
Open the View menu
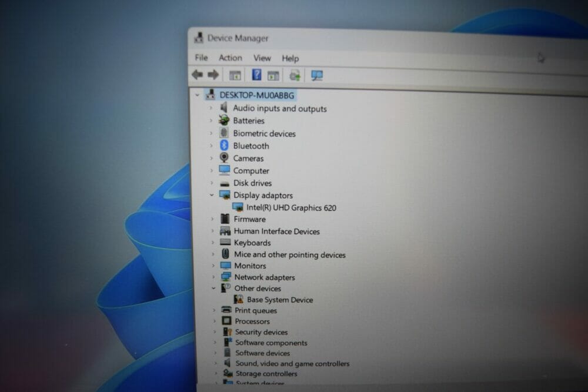262,58
